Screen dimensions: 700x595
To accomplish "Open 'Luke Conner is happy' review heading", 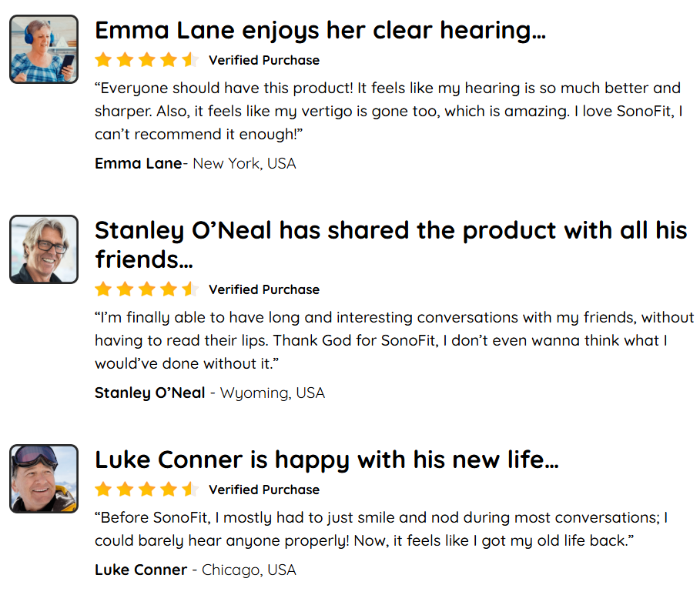I will (x=327, y=460).
